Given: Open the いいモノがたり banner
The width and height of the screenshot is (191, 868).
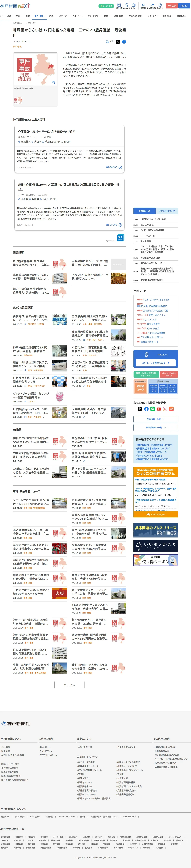Looking at the screenshot, I should (156, 546).
